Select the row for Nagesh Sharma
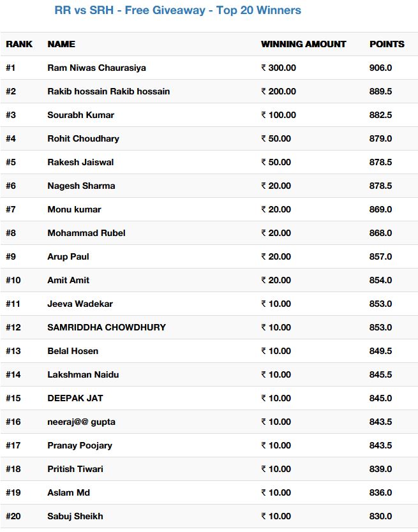This screenshot has height=532, width=418. 209,186
